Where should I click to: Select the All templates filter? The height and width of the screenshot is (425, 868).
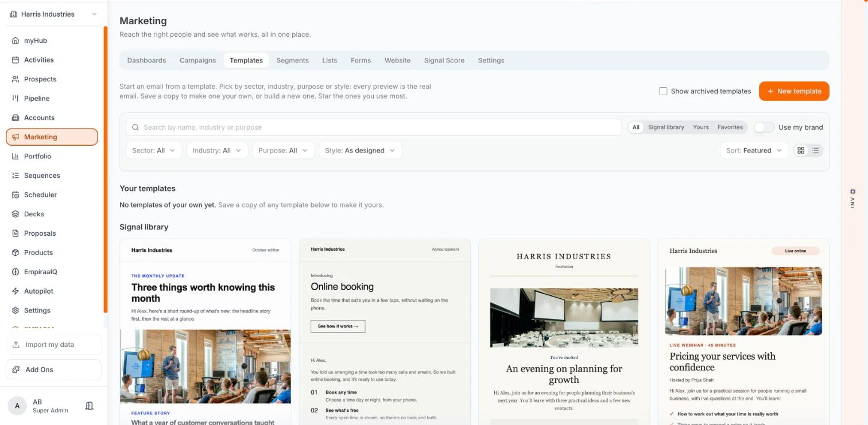[636, 127]
